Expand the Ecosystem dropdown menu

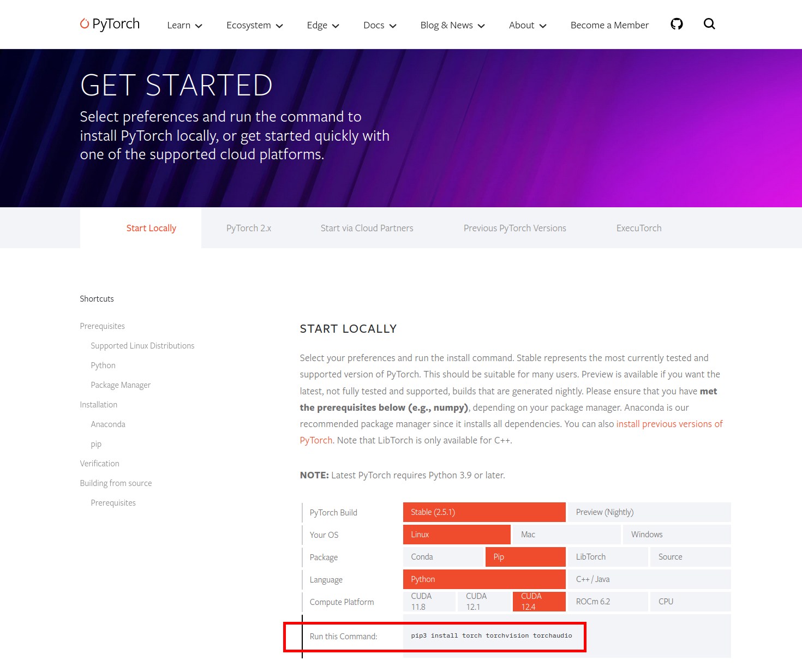point(254,25)
